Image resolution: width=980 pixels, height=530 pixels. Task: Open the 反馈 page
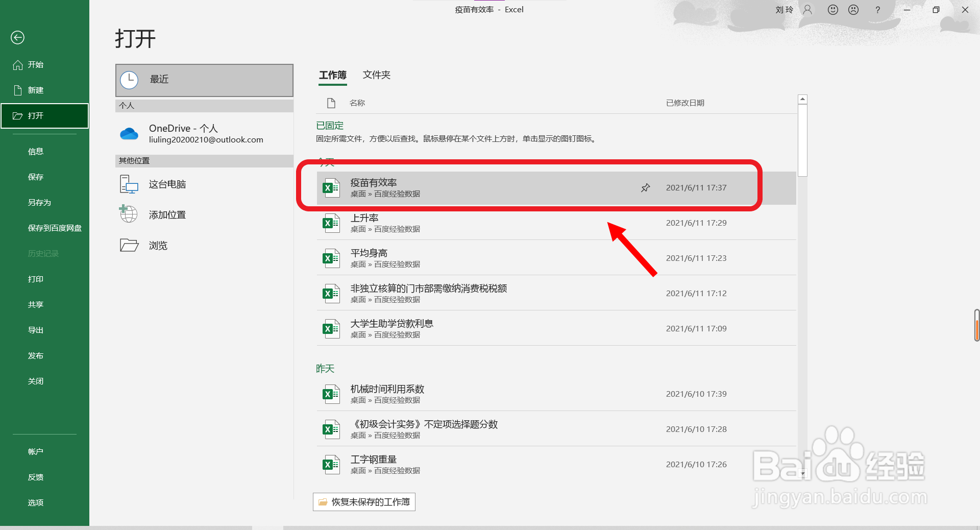(x=44, y=477)
